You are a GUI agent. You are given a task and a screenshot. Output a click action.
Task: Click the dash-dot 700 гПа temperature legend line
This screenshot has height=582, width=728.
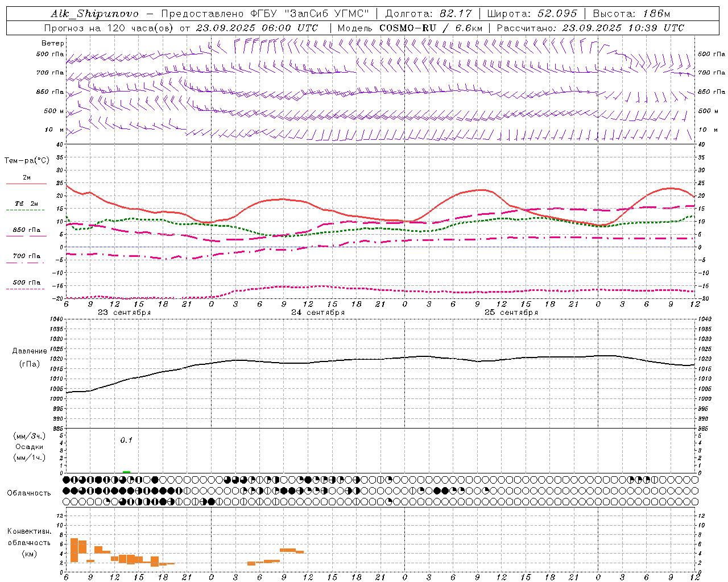point(26,263)
